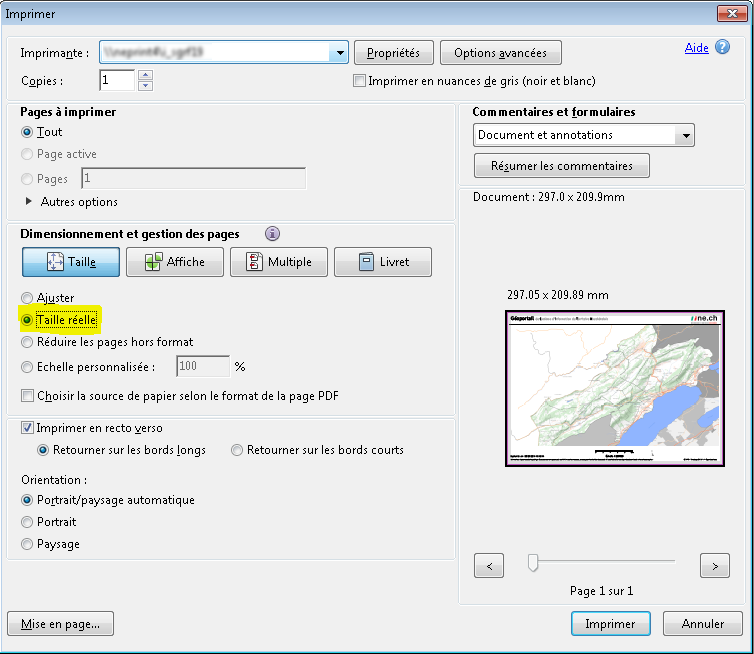Select the Multiple pages-per-sheet button
This screenshot has width=754, height=654.
[279, 262]
